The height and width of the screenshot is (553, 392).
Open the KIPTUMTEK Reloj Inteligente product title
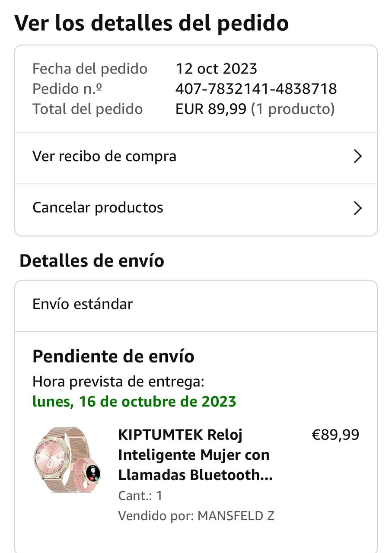pos(195,455)
